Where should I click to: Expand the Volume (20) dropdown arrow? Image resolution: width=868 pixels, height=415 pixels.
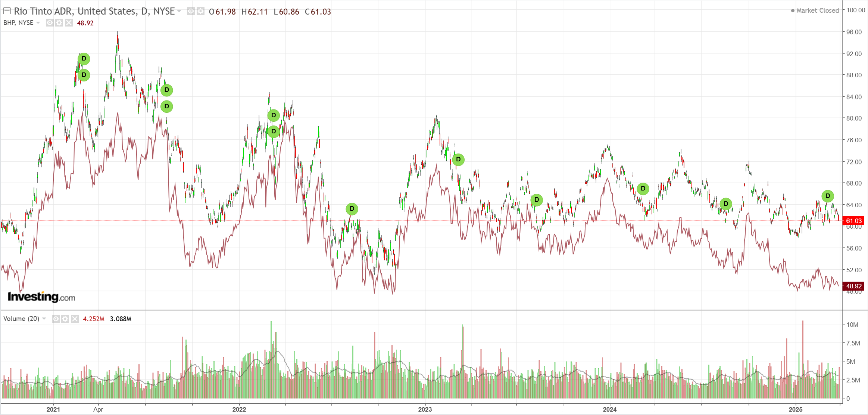pyautogui.click(x=44, y=319)
